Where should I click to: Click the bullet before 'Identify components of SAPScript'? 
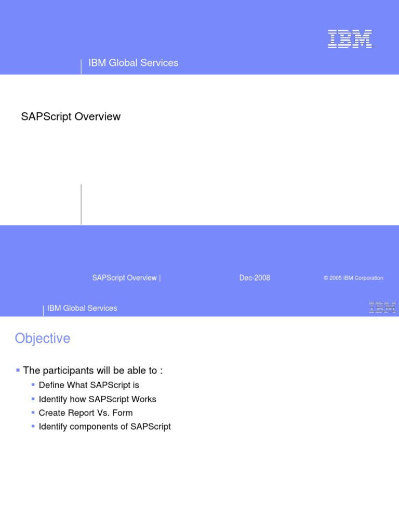click(x=33, y=426)
